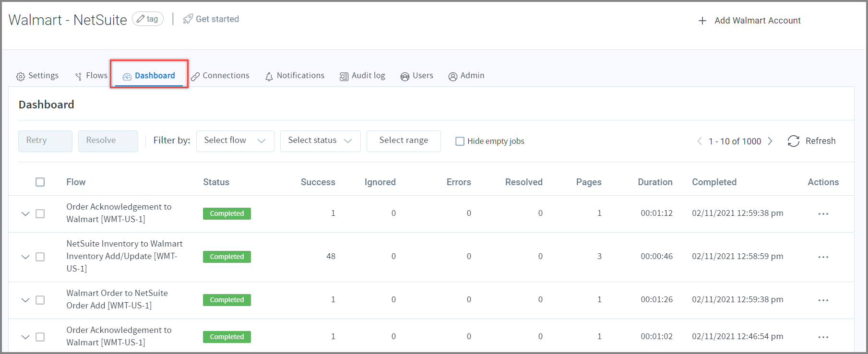Check the Walmart Order to NetSuite job checkbox
The width and height of the screenshot is (868, 354).
coord(40,300)
